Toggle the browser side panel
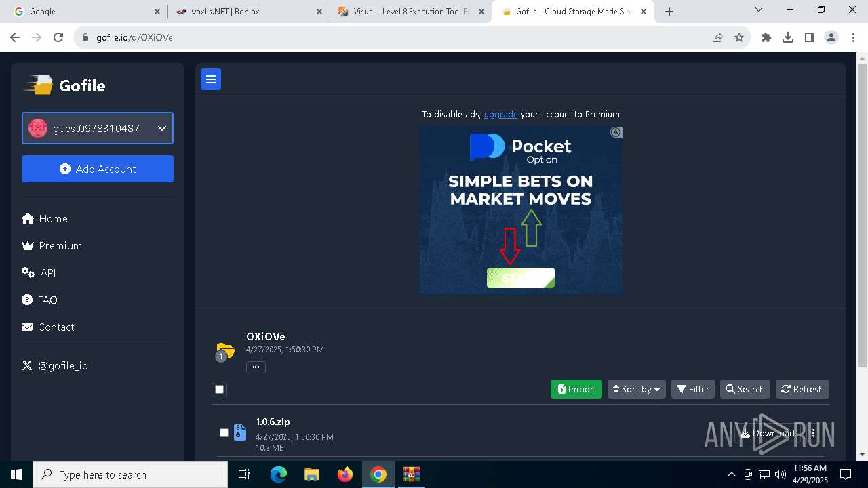This screenshot has width=868, height=488. click(x=810, y=37)
